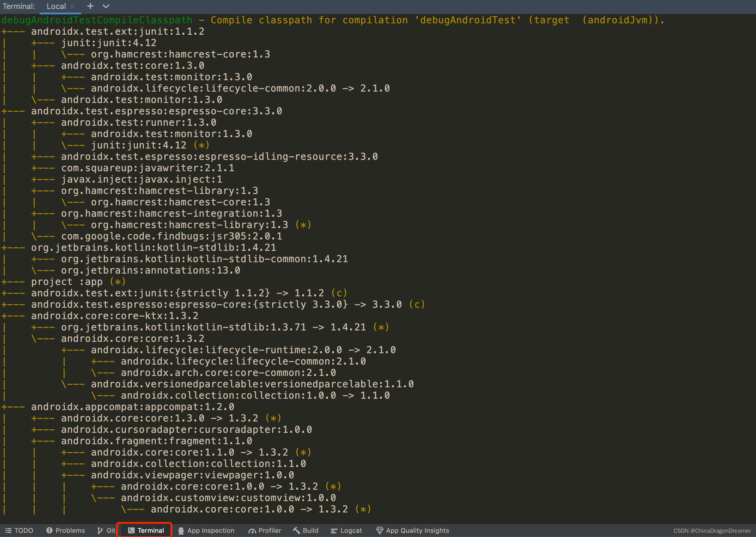Open the App Quality Insights panel
The width and height of the screenshot is (756, 537).
point(412,530)
